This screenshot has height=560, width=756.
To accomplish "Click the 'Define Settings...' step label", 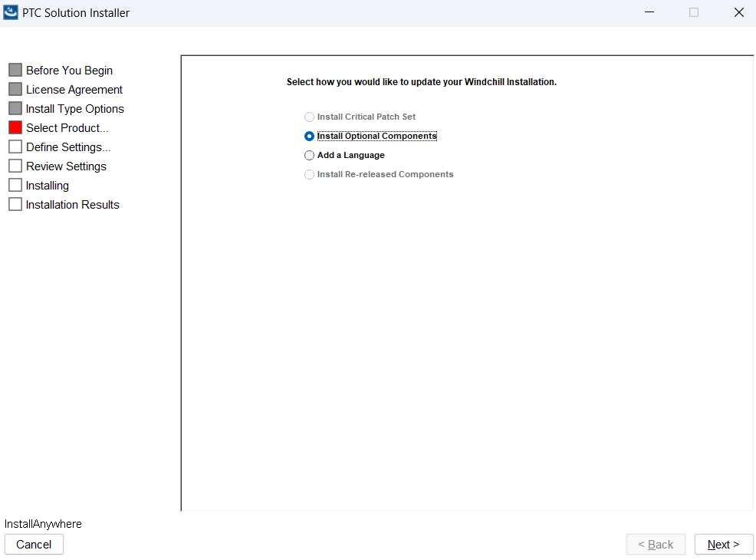I will [68, 147].
